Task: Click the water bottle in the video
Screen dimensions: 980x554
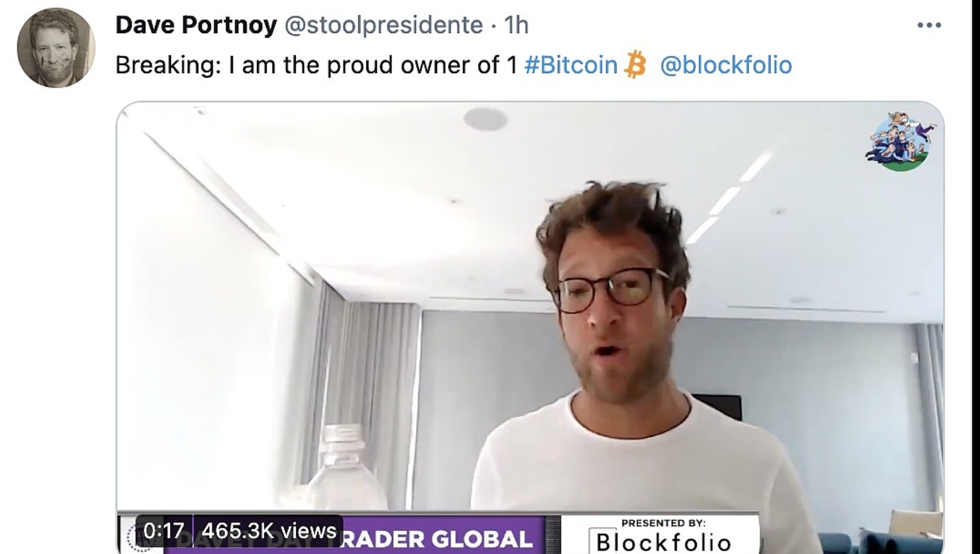Action: (346, 469)
